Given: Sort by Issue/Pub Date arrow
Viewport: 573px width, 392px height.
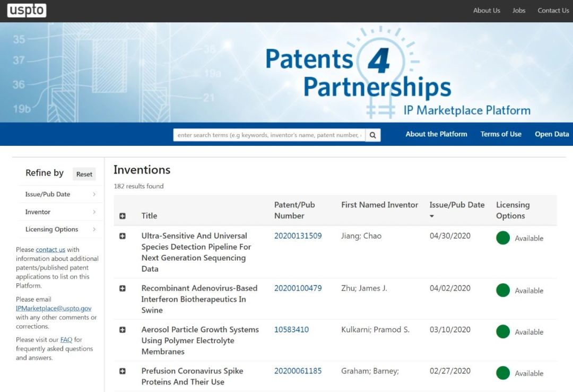Looking at the screenshot, I should pyautogui.click(x=431, y=216).
